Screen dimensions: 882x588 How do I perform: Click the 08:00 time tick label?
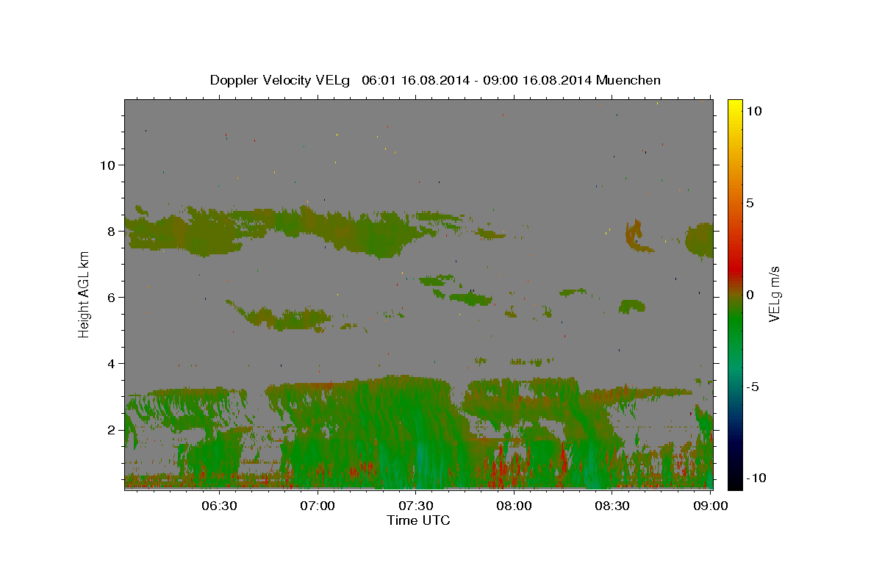(x=514, y=506)
